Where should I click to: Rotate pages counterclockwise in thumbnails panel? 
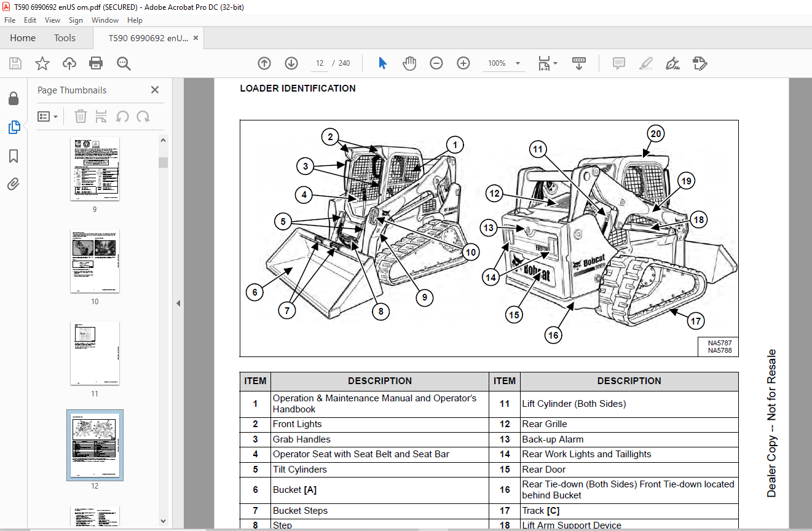pos(122,116)
